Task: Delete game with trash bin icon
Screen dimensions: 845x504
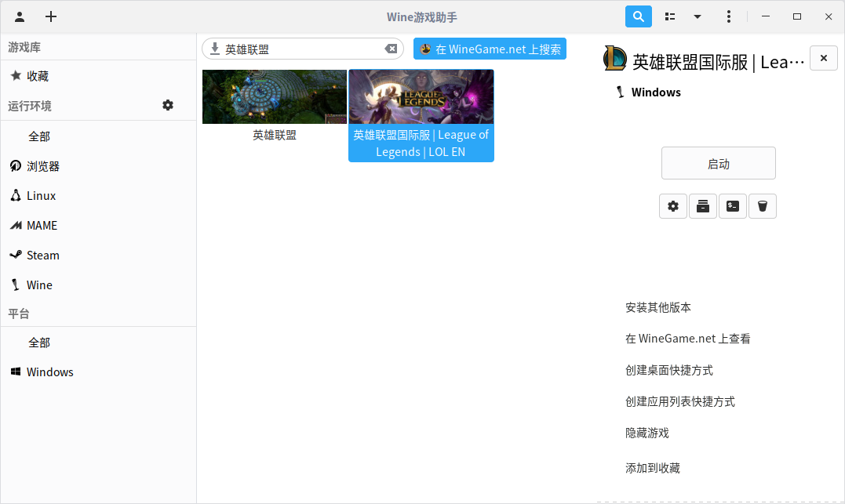Action: pyautogui.click(x=763, y=206)
